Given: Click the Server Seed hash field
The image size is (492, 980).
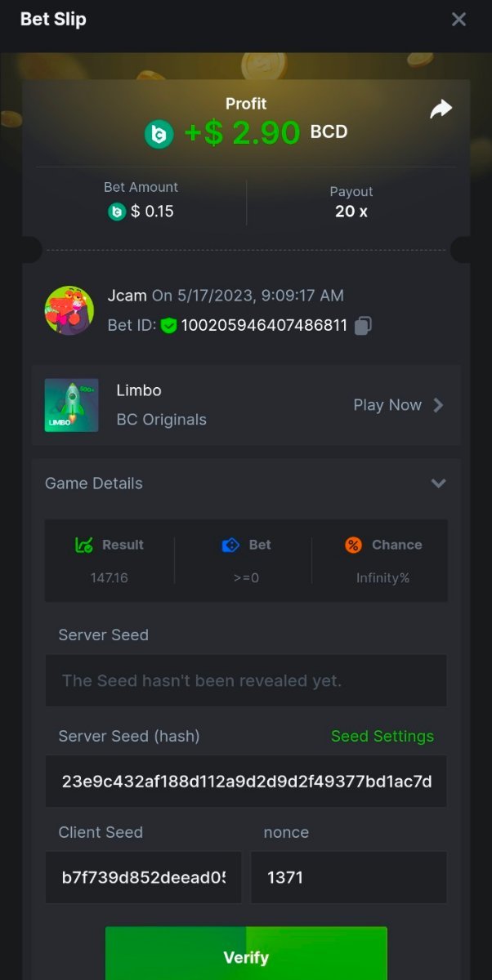Looking at the screenshot, I should click(x=246, y=782).
